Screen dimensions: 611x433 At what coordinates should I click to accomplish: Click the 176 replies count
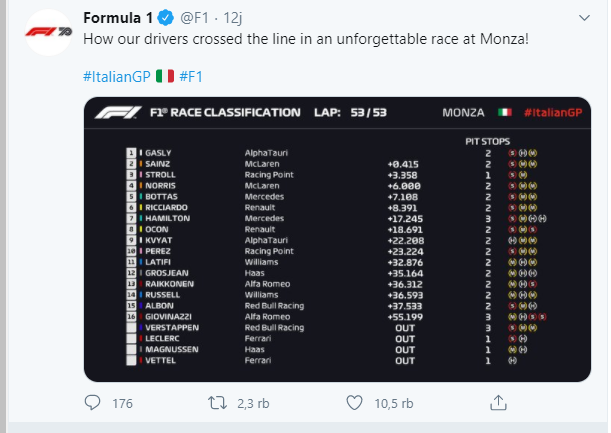coord(123,403)
